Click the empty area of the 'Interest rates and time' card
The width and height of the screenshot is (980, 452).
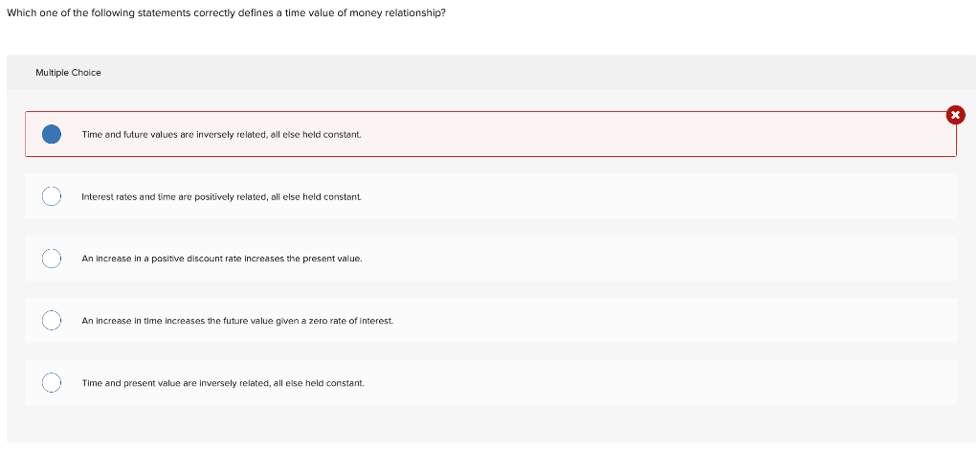click(x=657, y=196)
